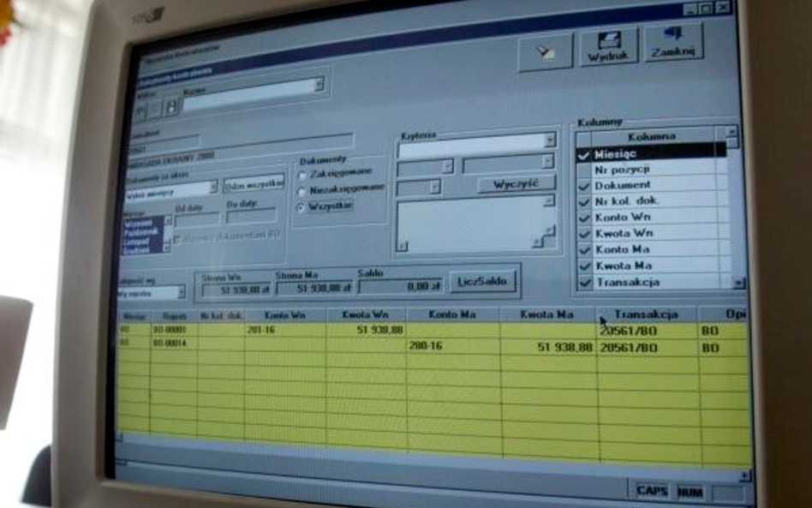Select the Zaksięgowane radio button
The width and height of the screenshot is (812, 508).
[x=303, y=176]
